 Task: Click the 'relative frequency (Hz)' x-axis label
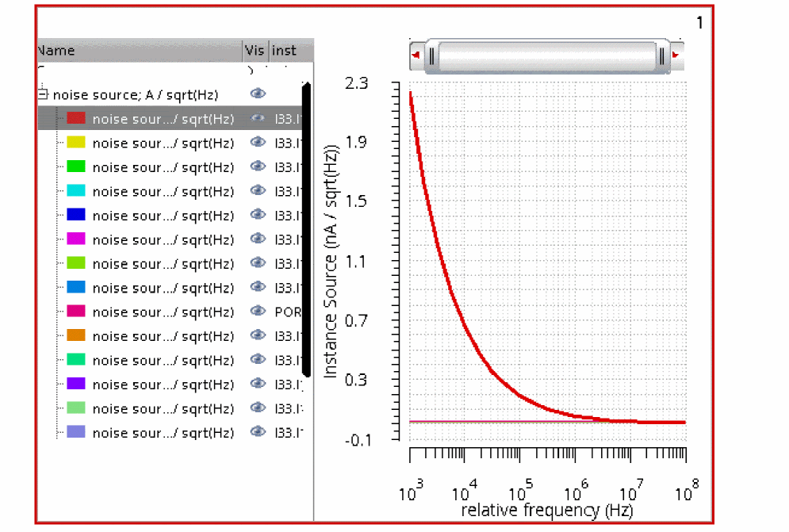tap(547, 511)
